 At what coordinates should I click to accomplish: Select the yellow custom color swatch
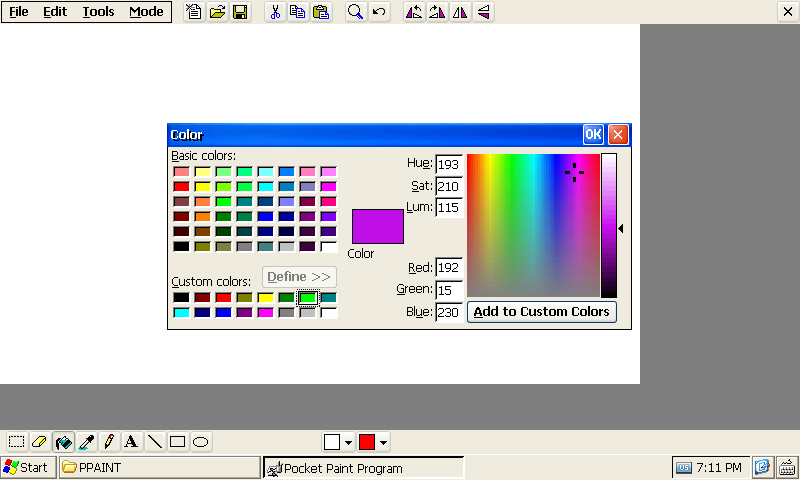265,297
